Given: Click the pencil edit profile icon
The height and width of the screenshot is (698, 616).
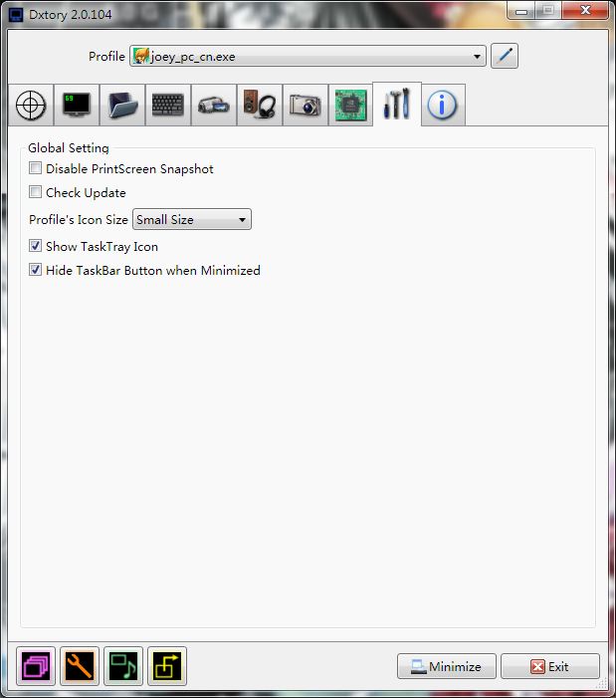Looking at the screenshot, I should [505, 56].
